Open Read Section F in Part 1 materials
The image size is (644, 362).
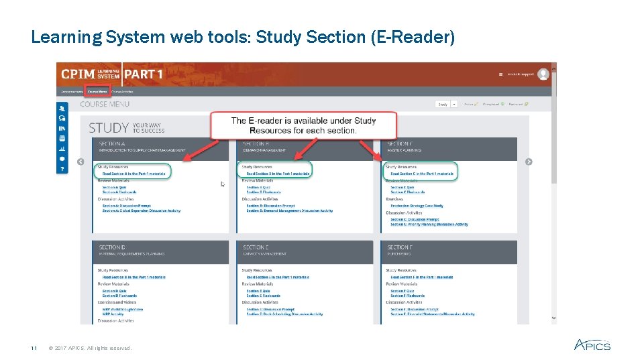coord(422,278)
